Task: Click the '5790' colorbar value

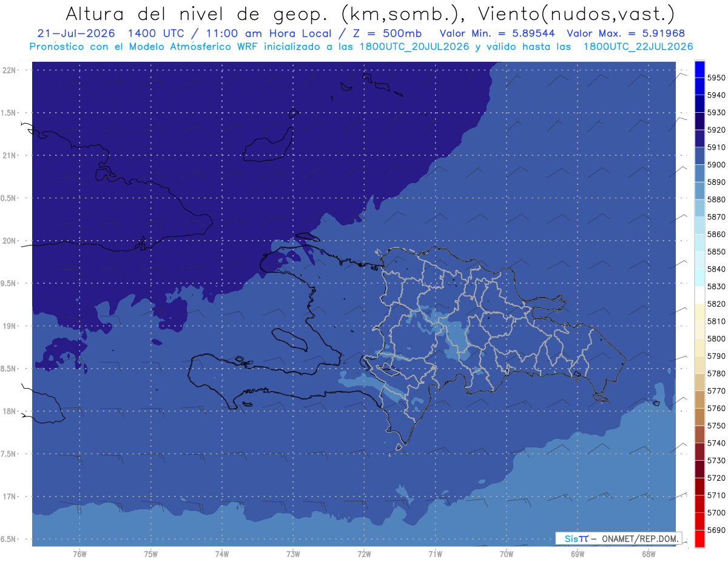Action: 716,356
